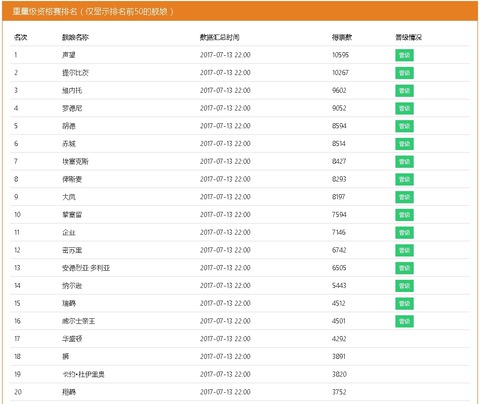Click the 晋级 badge in 赤城's row
The image size is (480, 404).
pyautogui.click(x=404, y=144)
